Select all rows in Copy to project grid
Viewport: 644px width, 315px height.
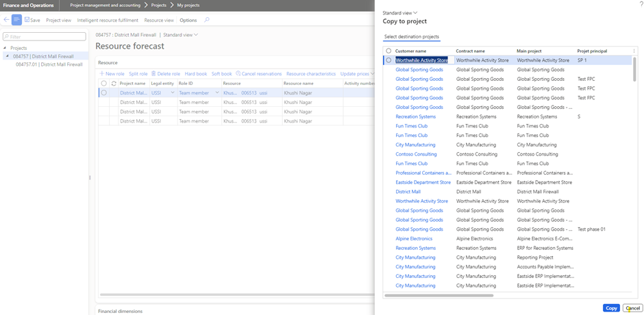(x=389, y=51)
